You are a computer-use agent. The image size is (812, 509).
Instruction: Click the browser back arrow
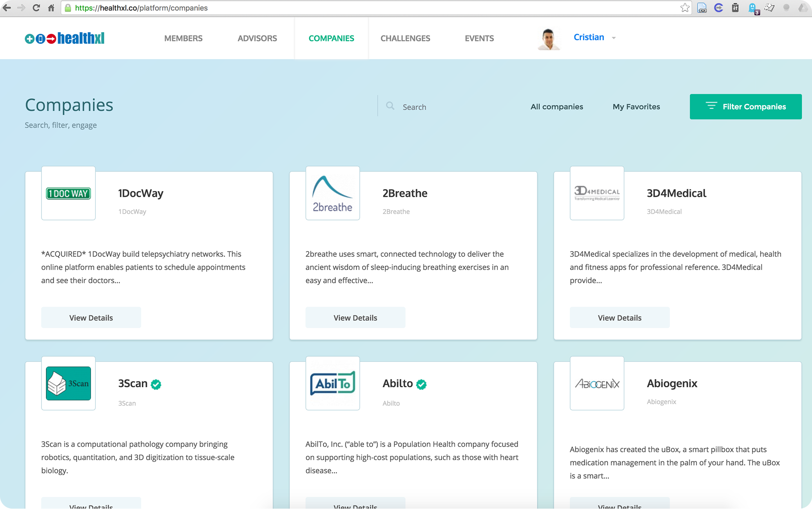click(7, 8)
